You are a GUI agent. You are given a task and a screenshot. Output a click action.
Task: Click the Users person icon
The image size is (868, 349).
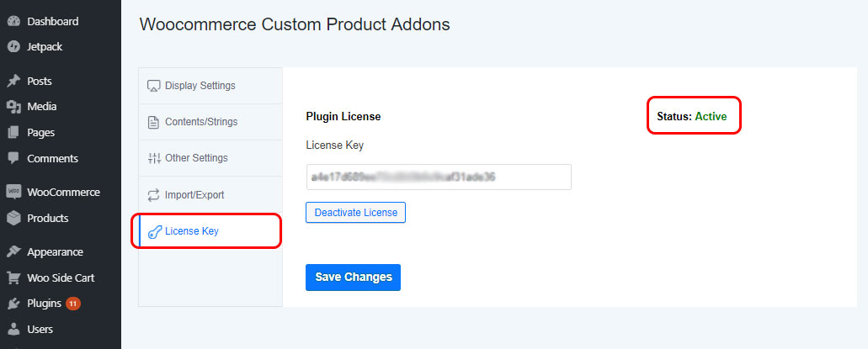point(13,329)
